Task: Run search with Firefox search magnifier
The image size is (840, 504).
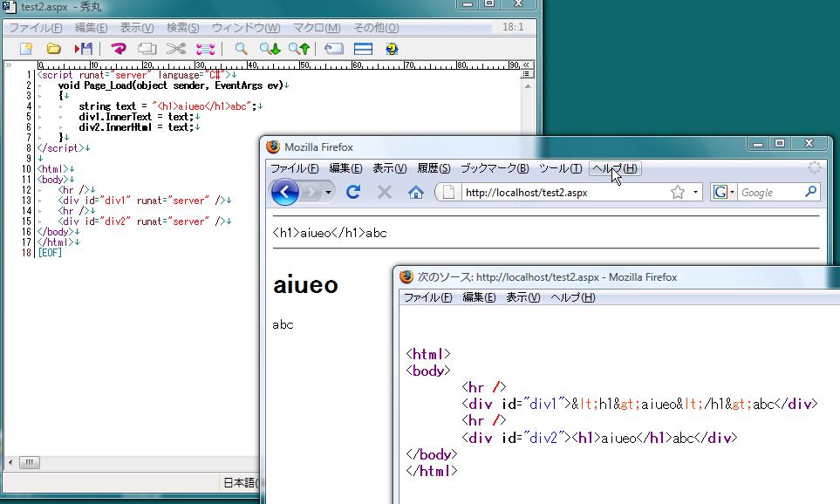Action: click(x=811, y=191)
